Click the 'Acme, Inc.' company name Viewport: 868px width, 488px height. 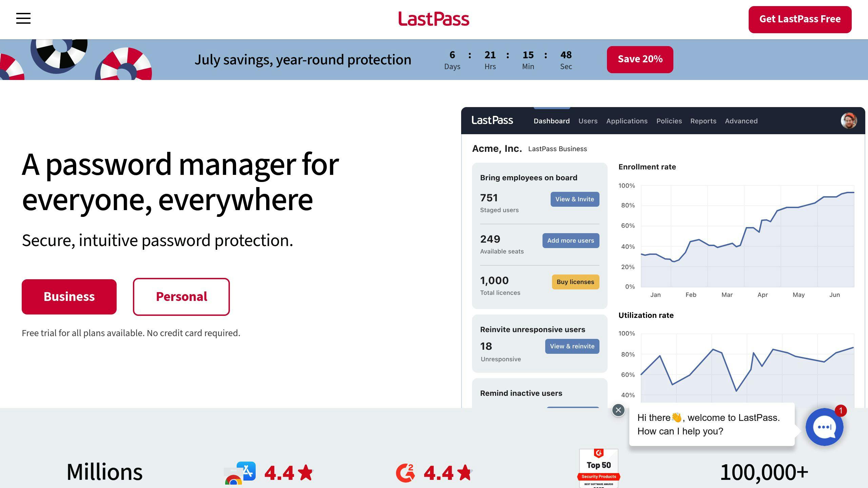[497, 148]
